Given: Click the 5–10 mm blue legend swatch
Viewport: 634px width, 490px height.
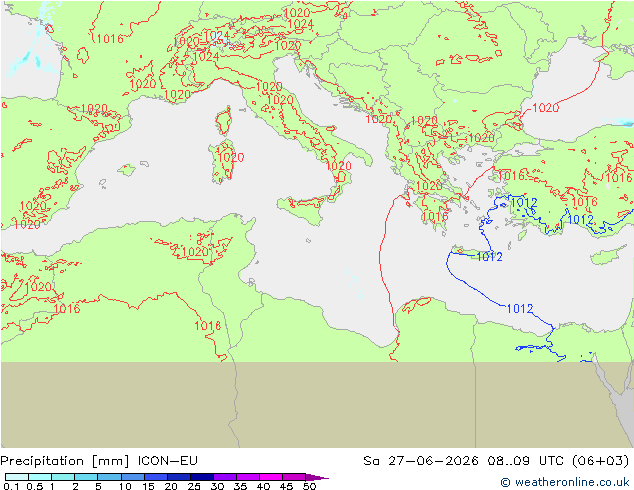Looking at the screenshot, I should click(109, 477).
